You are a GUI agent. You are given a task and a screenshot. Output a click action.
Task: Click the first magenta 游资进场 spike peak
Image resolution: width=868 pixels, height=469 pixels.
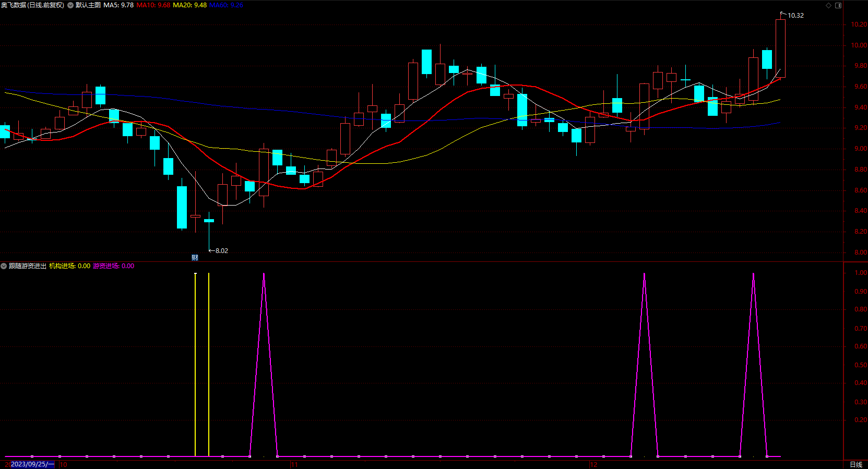[x=264, y=274]
